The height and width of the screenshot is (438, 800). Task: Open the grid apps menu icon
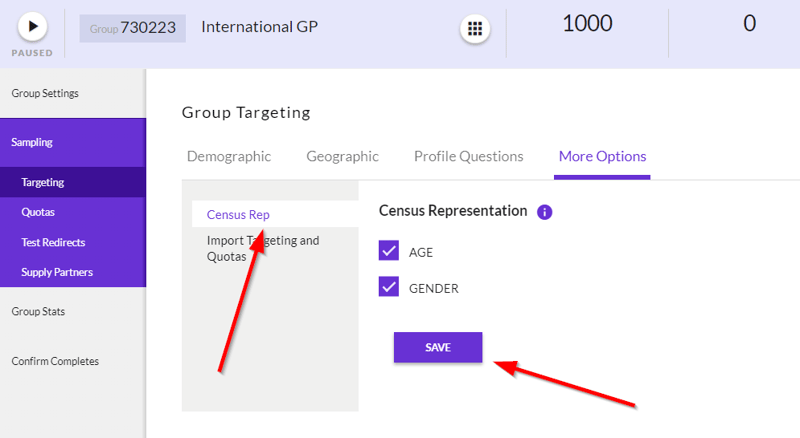475,29
